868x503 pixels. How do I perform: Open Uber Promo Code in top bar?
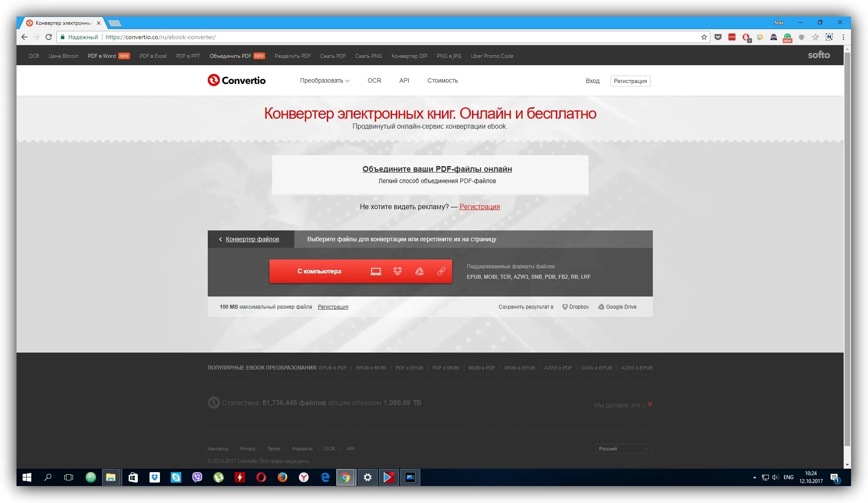tap(492, 56)
